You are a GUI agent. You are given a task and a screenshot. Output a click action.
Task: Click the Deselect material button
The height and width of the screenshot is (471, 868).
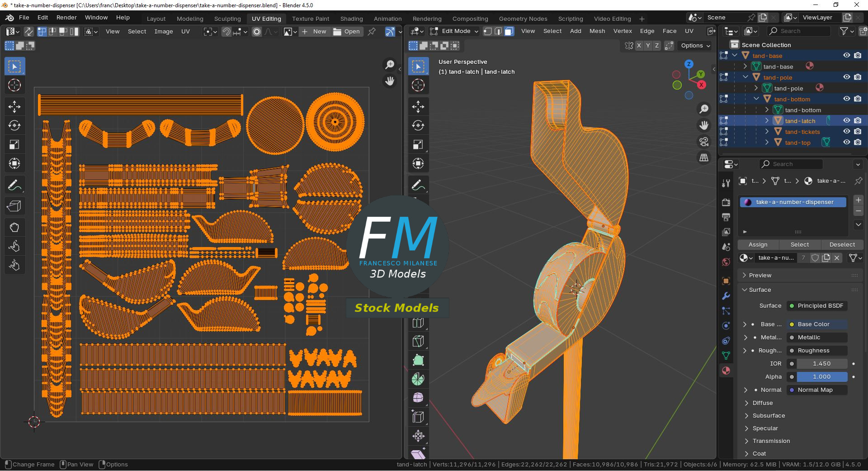(x=842, y=244)
